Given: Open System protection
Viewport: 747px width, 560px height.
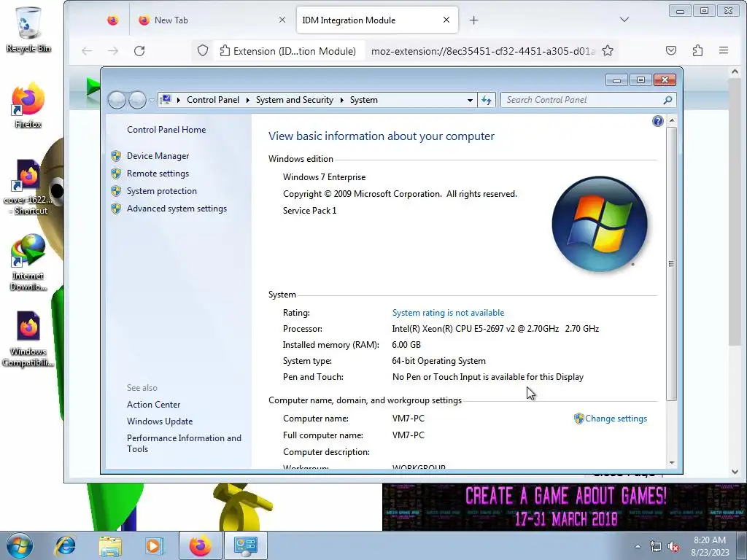Looking at the screenshot, I should coord(161,191).
